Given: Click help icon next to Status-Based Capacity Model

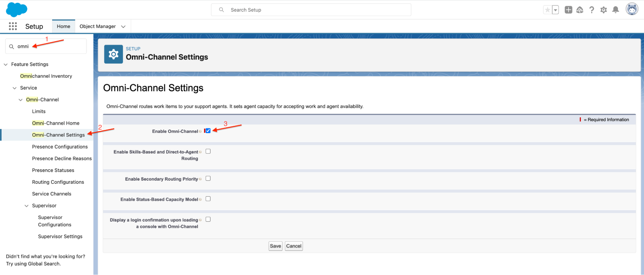Looking at the screenshot, I should 200,200.
